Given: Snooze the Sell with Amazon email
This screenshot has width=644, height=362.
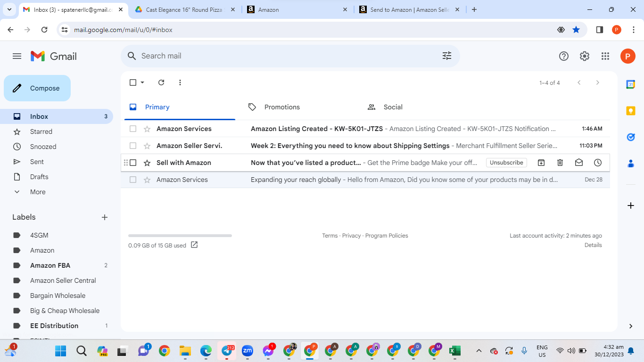Looking at the screenshot, I should click(x=598, y=163).
